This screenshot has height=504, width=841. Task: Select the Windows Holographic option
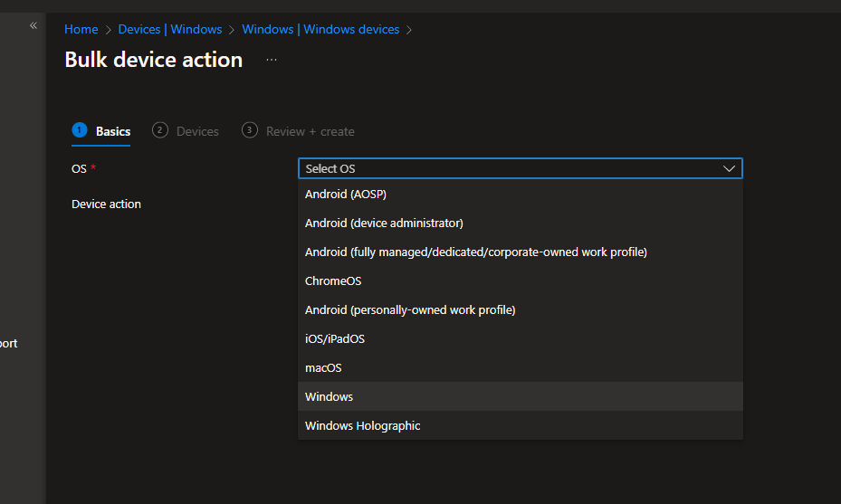pyautogui.click(x=363, y=425)
